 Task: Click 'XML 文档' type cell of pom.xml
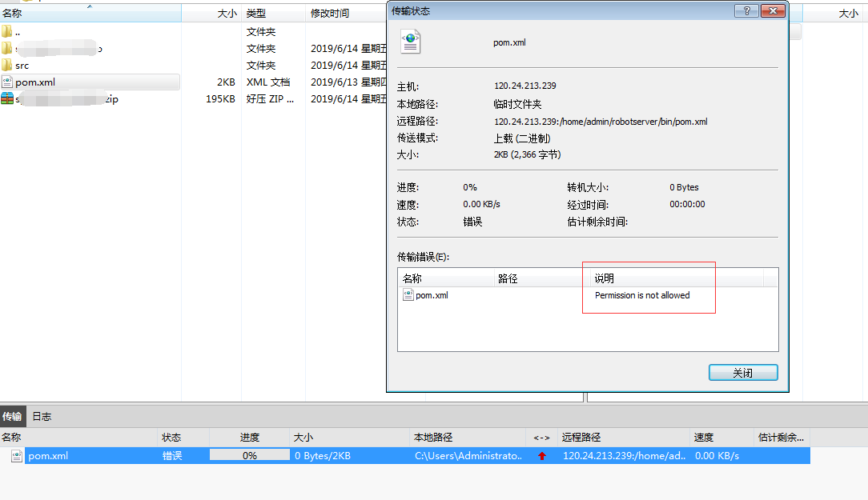click(x=268, y=82)
